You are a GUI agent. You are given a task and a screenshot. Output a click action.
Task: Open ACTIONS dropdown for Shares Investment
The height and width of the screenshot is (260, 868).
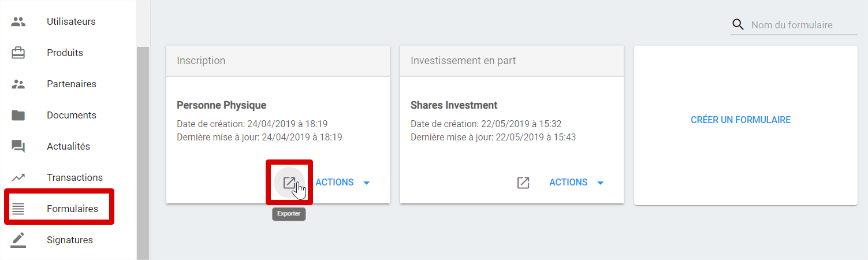[x=576, y=183]
